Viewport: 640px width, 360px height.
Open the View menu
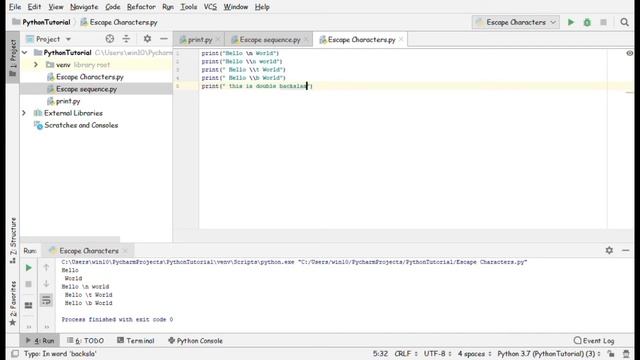coord(56,7)
